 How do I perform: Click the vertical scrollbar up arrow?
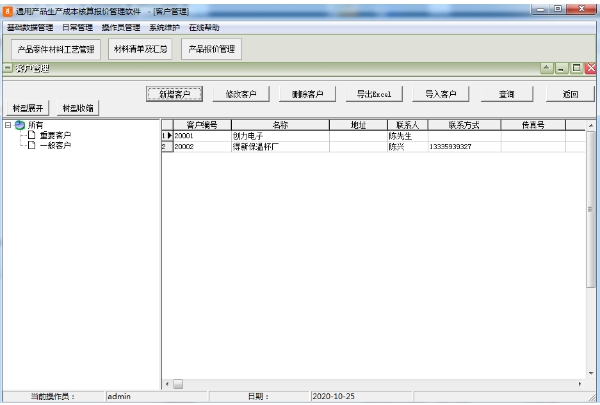591,126
